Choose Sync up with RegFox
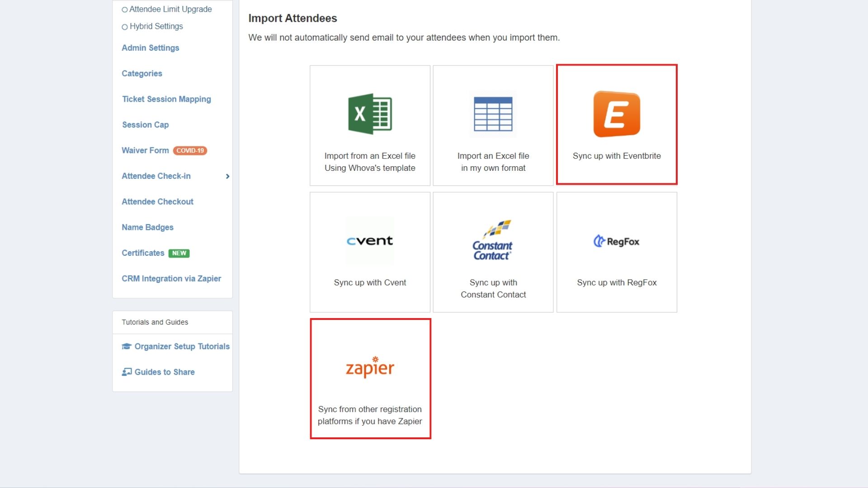 click(x=617, y=252)
